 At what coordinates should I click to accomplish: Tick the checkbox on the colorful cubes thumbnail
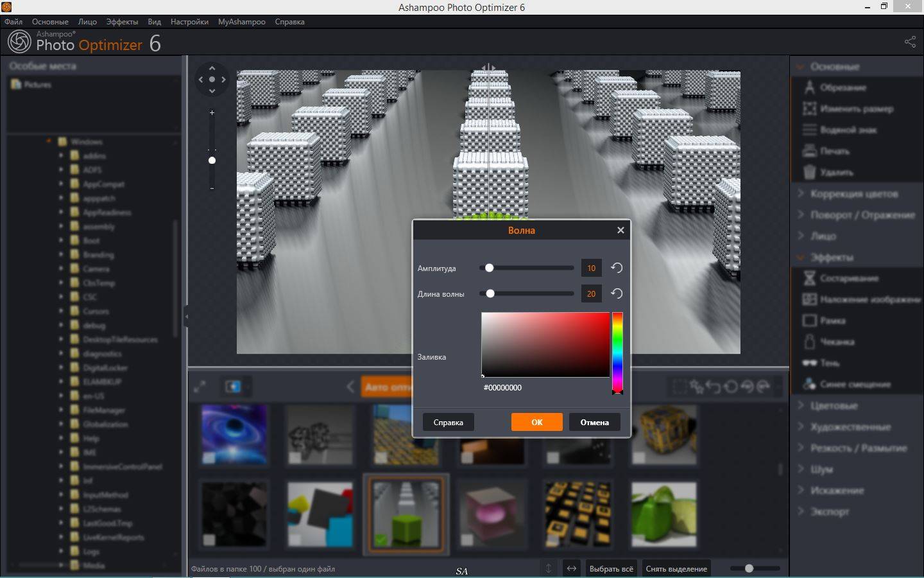[x=295, y=540]
